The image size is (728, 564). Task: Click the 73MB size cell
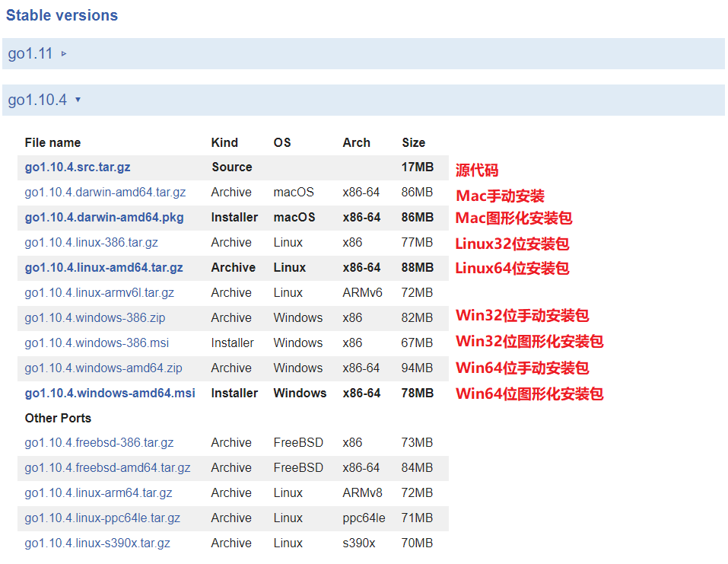(x=417, y=443)
